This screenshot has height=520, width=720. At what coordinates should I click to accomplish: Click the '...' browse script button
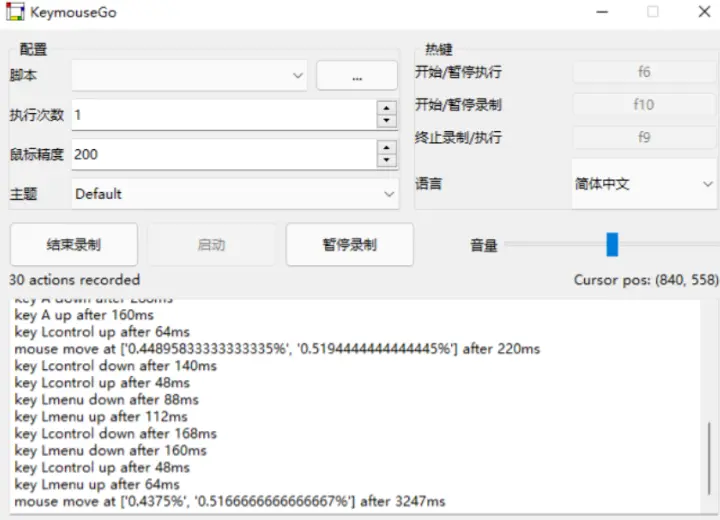357,75
